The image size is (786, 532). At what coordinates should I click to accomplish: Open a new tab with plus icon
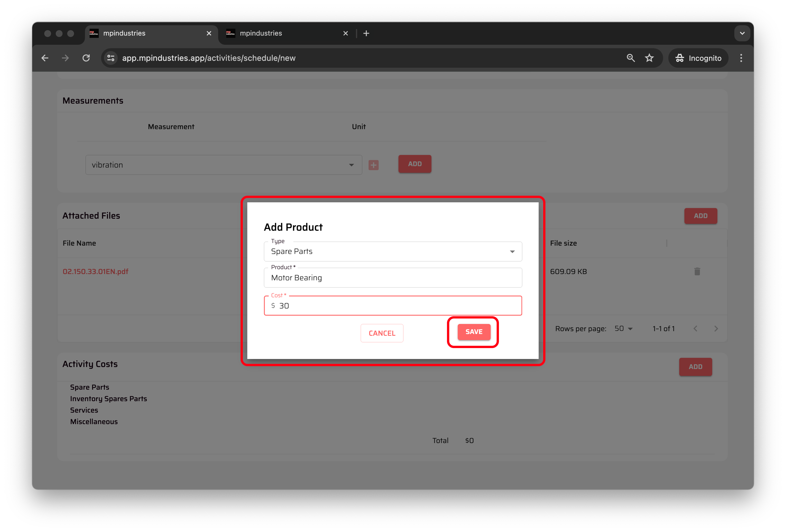[366, 34]
